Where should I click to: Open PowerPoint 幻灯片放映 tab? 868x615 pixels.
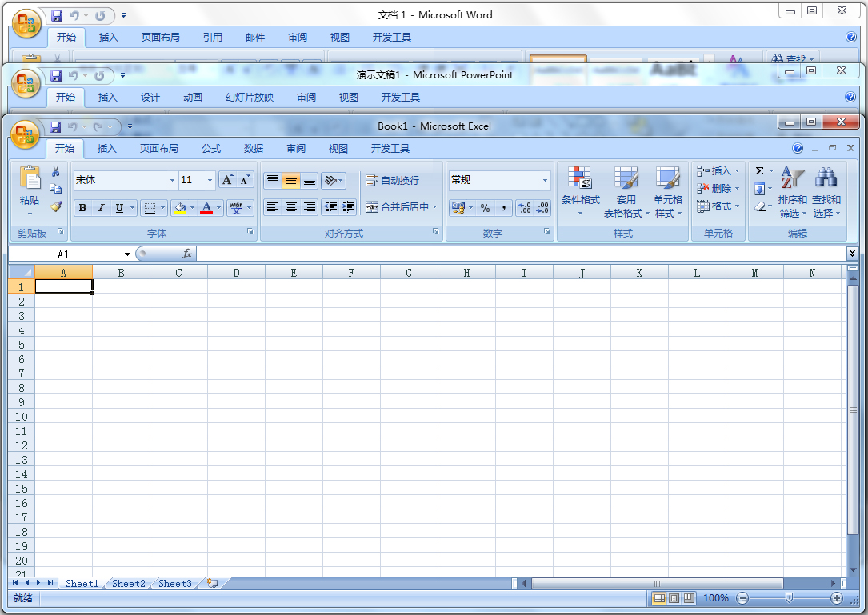250,98
